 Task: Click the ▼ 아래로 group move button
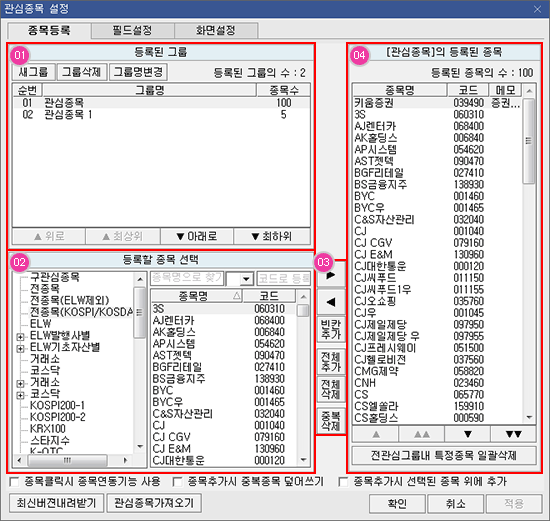tap(197, 236)
